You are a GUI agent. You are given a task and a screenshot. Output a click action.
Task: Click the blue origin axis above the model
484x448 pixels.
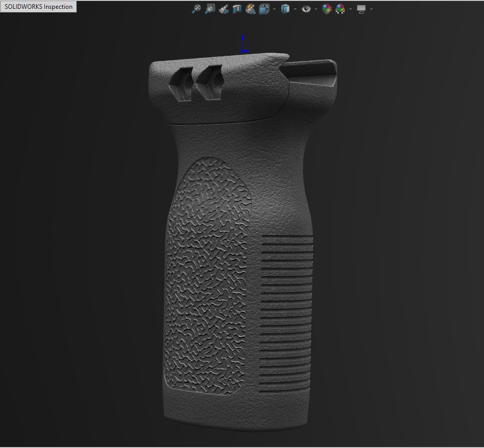243,45
